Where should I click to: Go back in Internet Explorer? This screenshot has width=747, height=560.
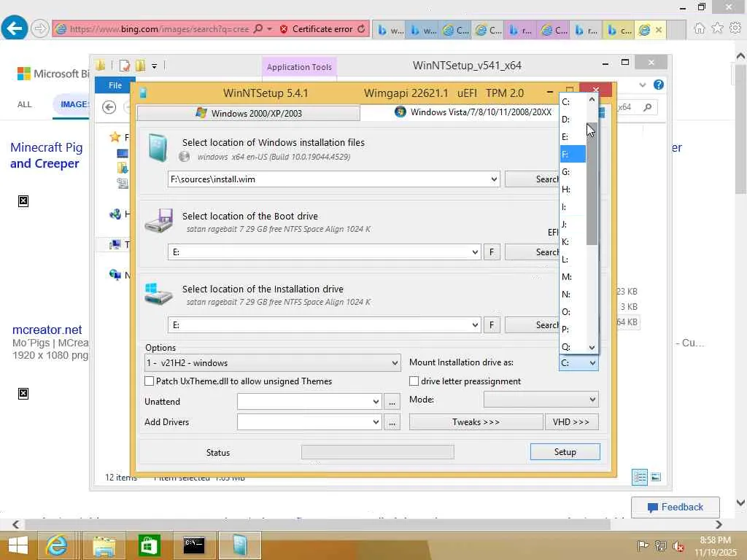14,28
